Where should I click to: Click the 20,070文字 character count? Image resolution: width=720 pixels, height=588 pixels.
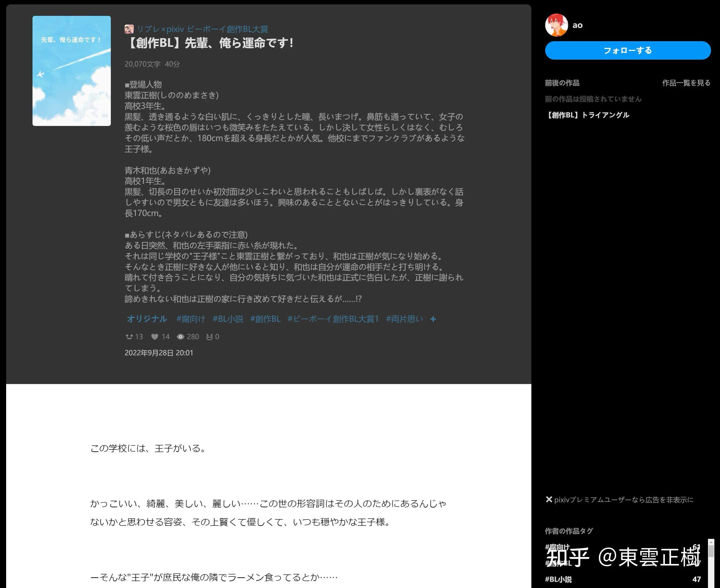point(143,64)
